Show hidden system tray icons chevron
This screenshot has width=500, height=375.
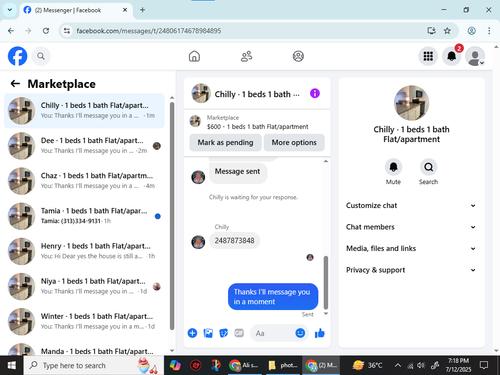(x=398, y=365)
